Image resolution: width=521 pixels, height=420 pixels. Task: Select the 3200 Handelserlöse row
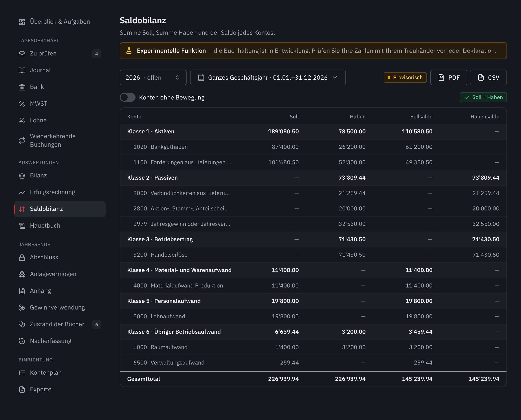coord(313,255)
